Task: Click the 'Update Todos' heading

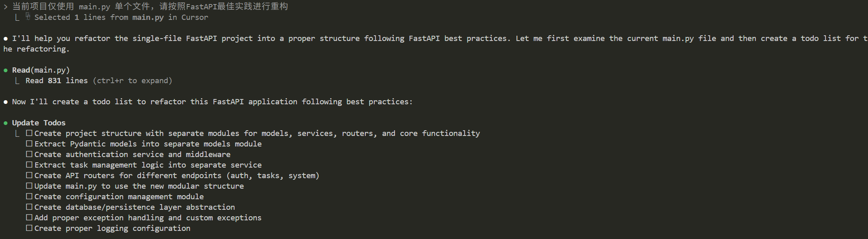Action: click(39, 123)
